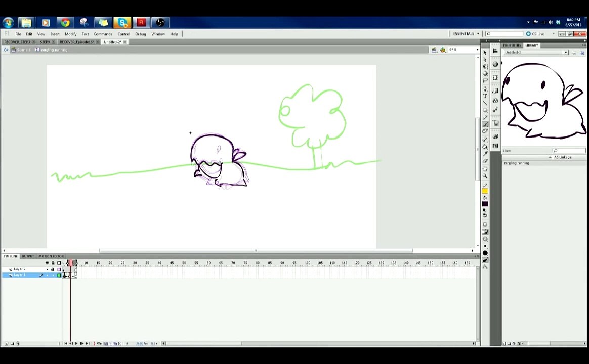Viewport: 589px width, 364px height.
Task: Click the dark purple fill color swatch
Action: (x=485, y=204)
